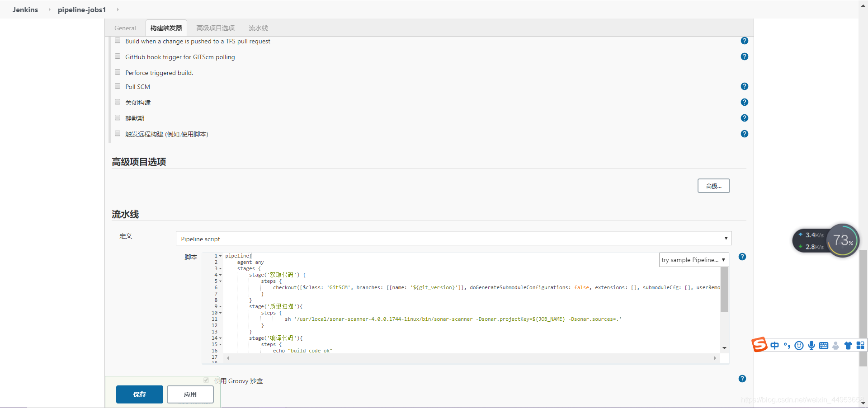Open help for TFS pull request trigger
The width and height of the screenshot is (868, 408).
click(744, 41)
